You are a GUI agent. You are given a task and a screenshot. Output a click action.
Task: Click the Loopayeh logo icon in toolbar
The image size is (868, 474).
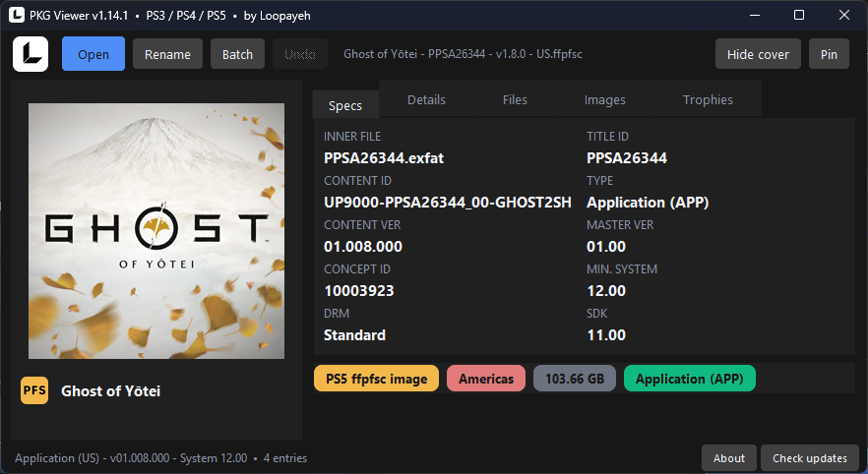tap(31, 54)
